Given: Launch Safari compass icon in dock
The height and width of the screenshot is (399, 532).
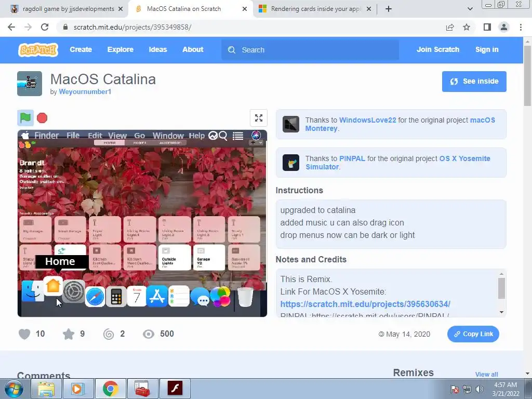Looking at the screenshot, I should coord(95,297).
